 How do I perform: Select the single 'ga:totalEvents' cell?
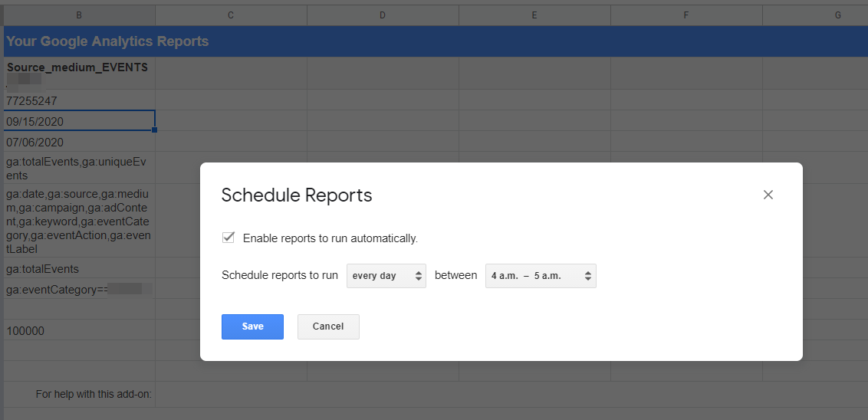pos(79,267)
